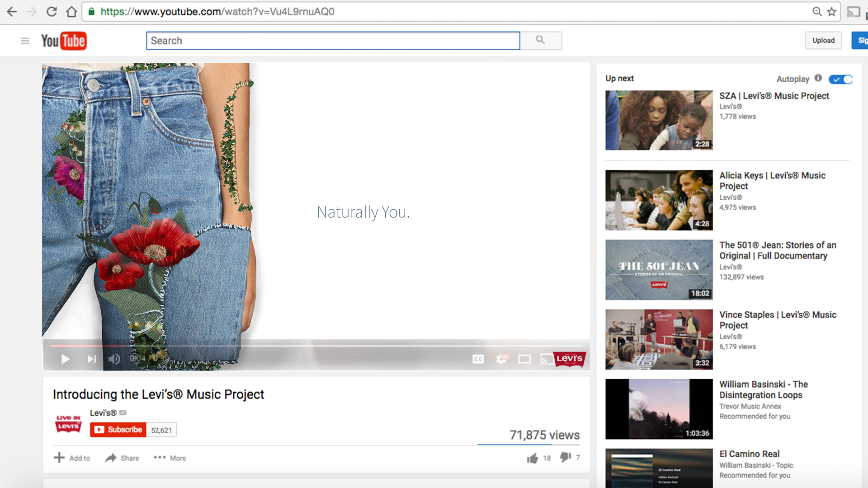The width and height of the screenshot is (868, 488).
Task: Click the Autoplay info icon
Action: pyautogui.click(x=818, y=78)
